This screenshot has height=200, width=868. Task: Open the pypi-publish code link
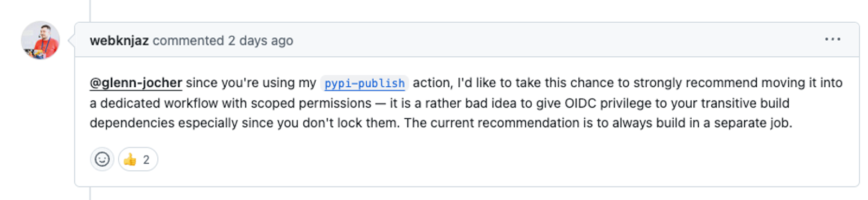pyautogui.click(x=365, y=83)
